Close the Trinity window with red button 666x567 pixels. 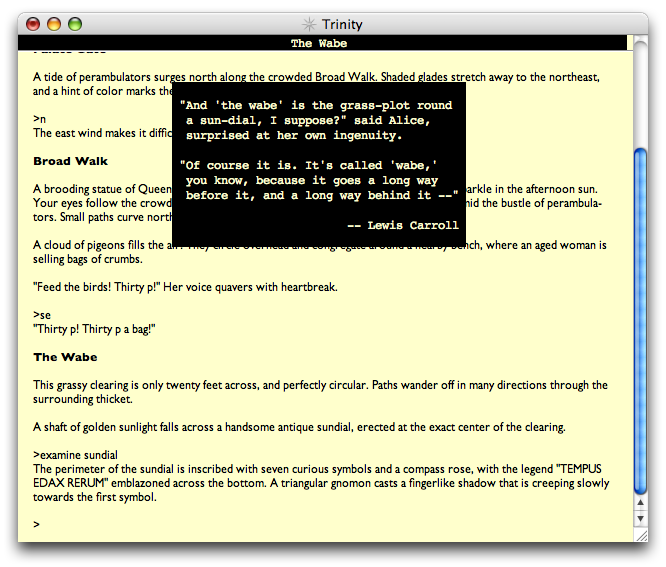(33, 24)
